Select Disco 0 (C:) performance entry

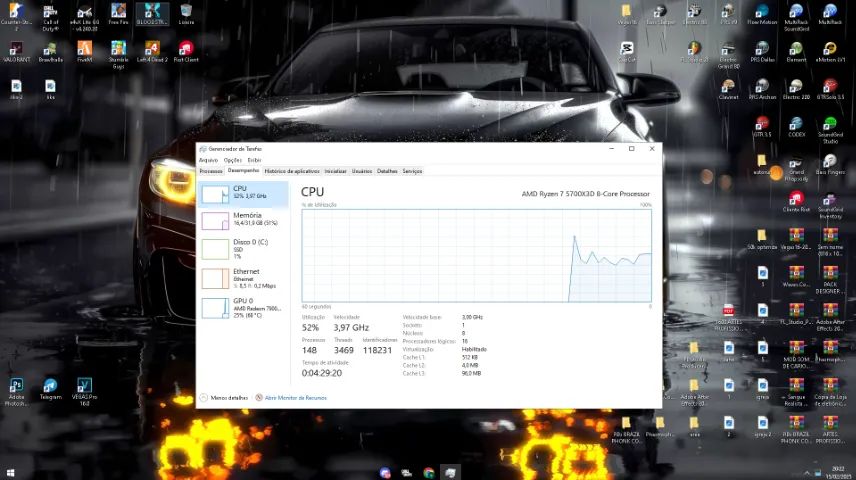coord(243,248)
